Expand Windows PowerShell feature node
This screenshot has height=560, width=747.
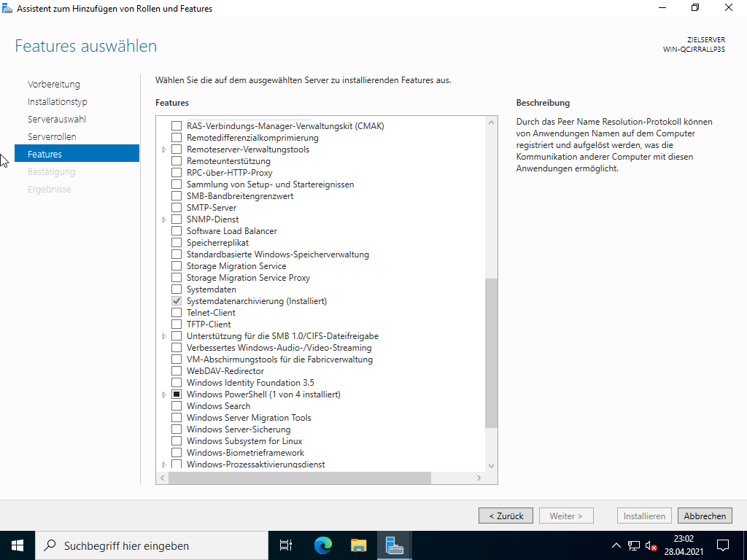[x=164, y=394]
